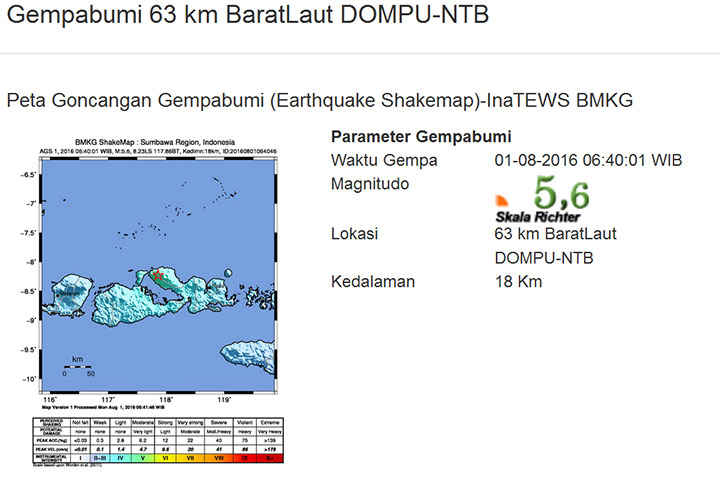Click the km distance scale bar on map
Viewport: 720px width, 480px height.
(77, 366)
